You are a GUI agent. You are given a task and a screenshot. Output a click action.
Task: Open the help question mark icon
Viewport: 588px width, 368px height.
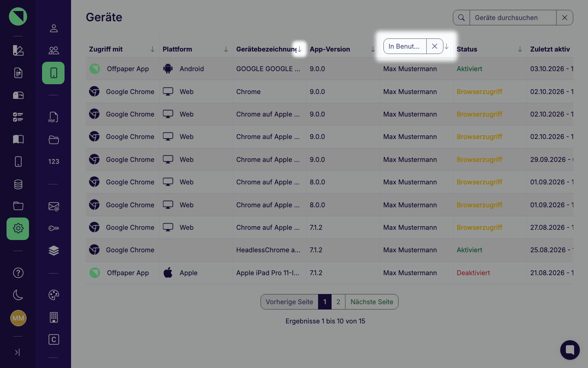(18, 273)
